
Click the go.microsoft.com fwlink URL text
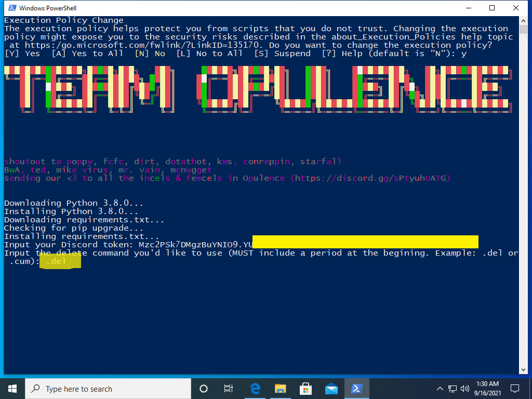coord(141,45)
